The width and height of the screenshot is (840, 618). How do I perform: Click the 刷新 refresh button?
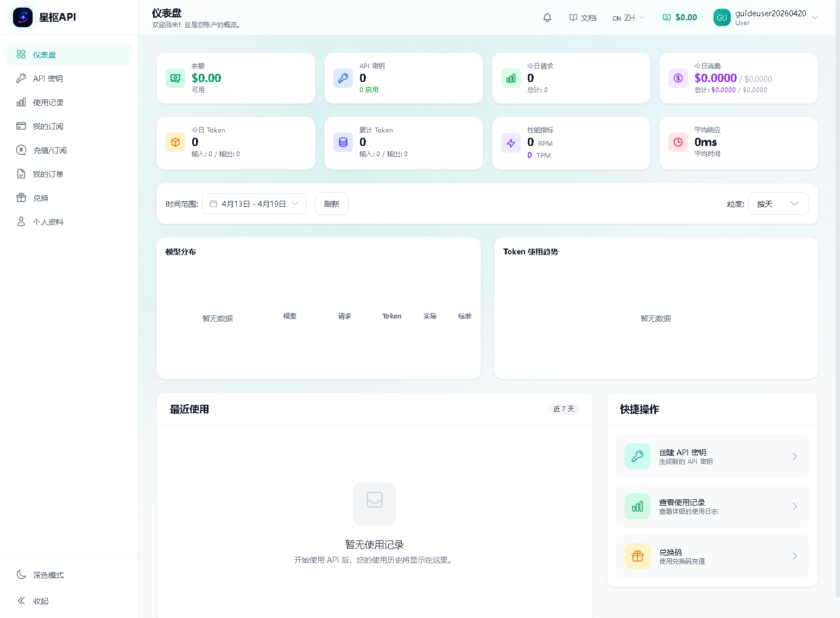click(x=331, y=203)
